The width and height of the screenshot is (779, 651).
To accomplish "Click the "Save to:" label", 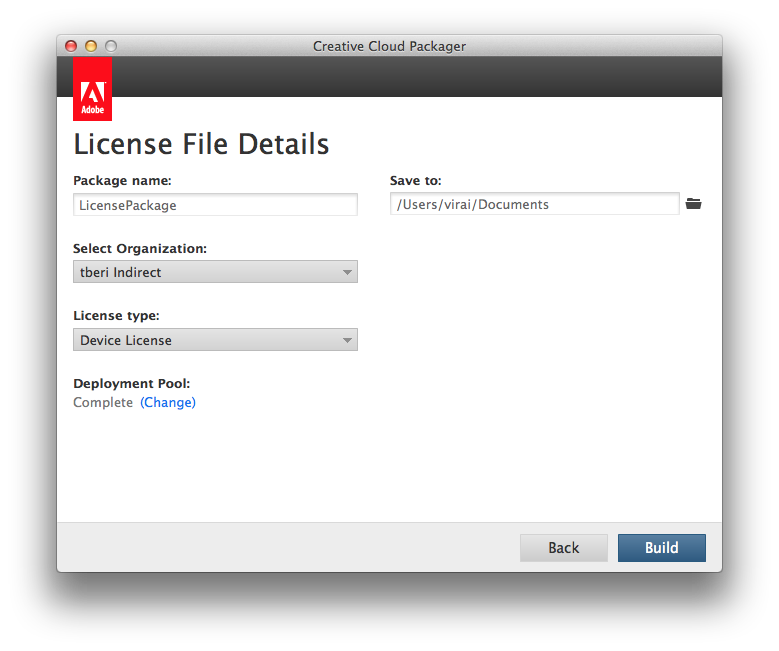I will point(415,181).
